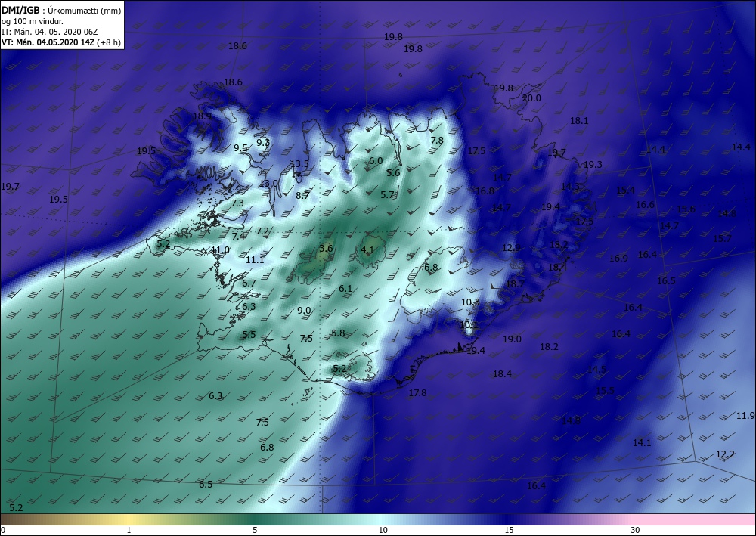
Task: Click the map value 18.1
Action: pos(579,120)
